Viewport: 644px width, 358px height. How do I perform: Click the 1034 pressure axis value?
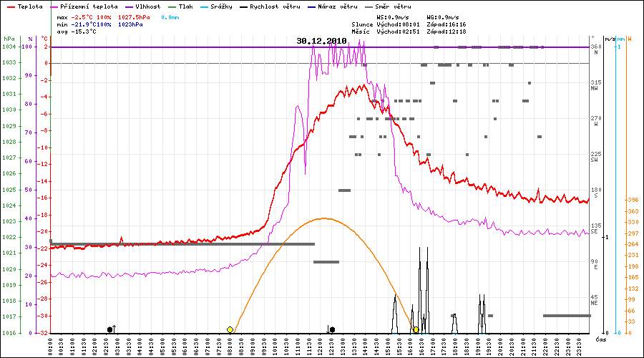[x=9, y=47]
